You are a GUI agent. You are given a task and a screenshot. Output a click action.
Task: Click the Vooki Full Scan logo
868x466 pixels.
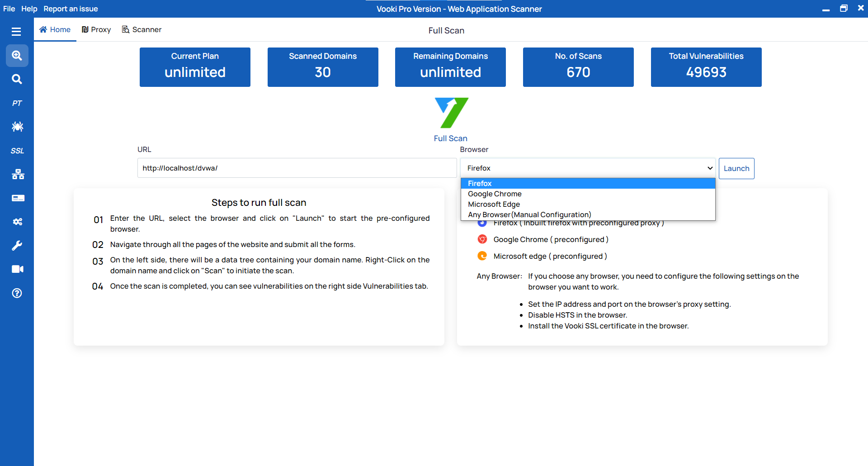[x=451, y=113]
